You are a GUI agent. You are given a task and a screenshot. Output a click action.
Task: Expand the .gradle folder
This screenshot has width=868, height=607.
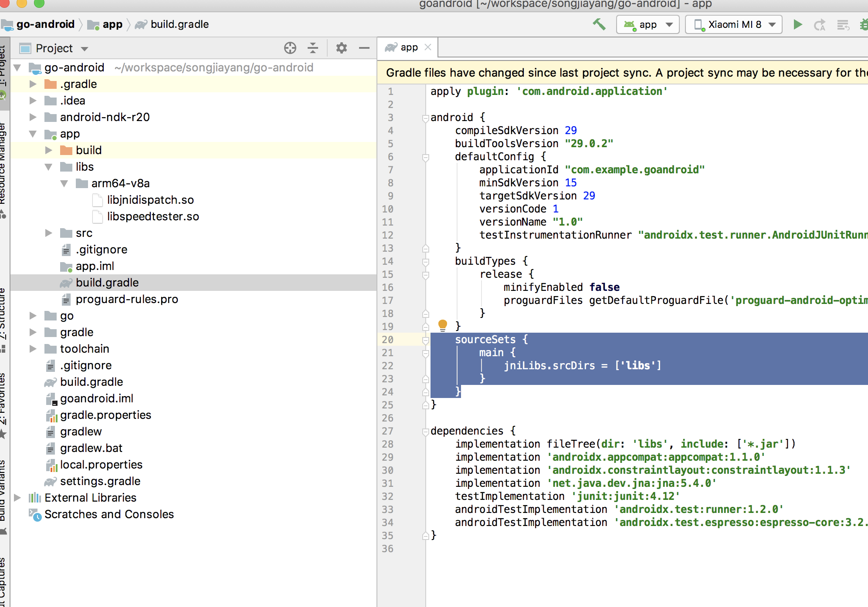pyautogui.click(x=33, y=84)
